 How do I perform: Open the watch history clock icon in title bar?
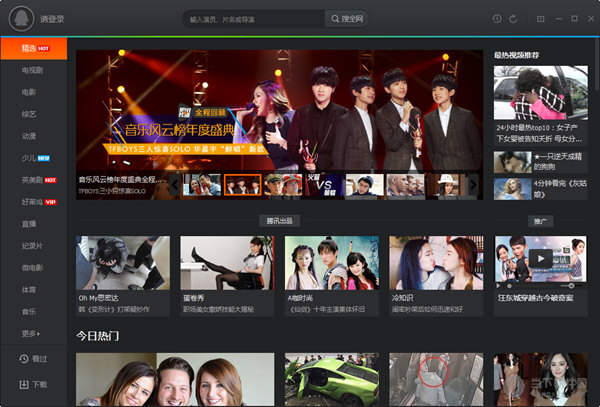click(x=497, y=19)
